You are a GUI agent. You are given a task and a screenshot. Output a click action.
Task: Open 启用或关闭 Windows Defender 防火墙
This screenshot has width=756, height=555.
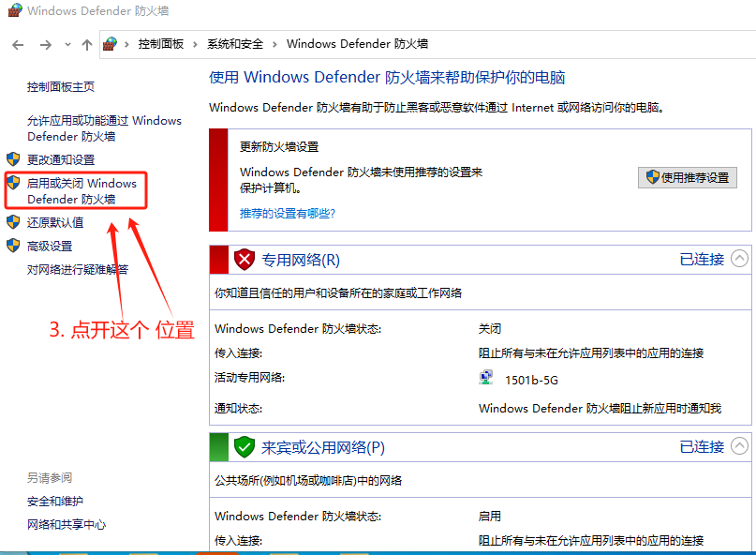coord(82,191)
